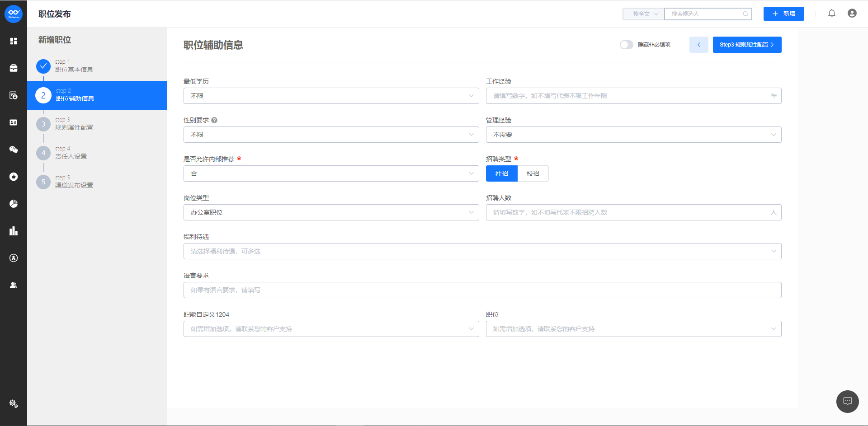Open the ID card icon in sidebar
Screen dimensions: 868x426
[x=14, y=122]
